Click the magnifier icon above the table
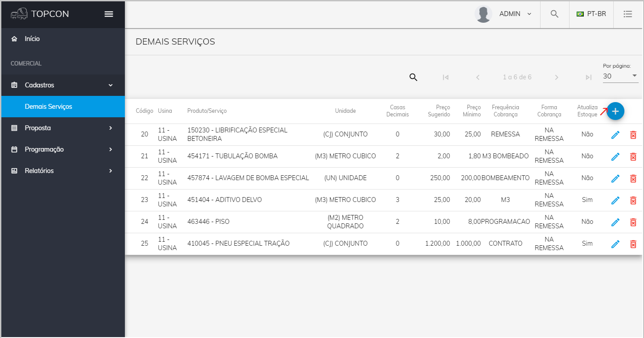This screenshot has height=338, width=644. 413,77
